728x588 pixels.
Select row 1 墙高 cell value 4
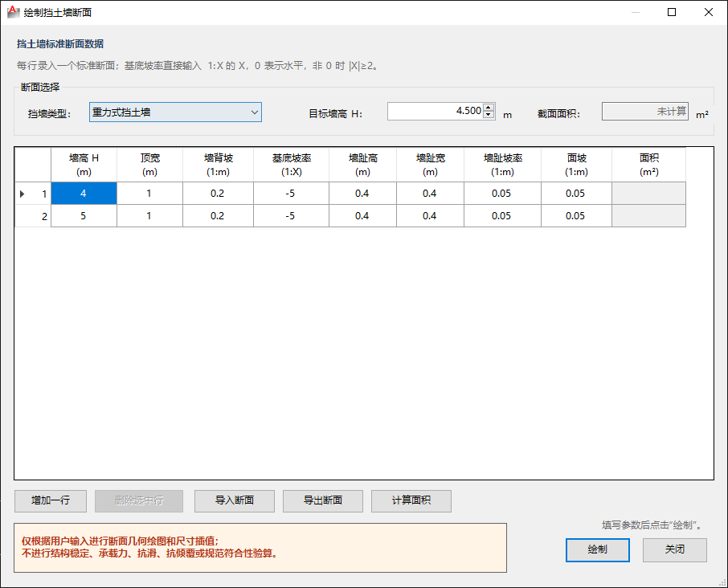(x=84, y=194)
